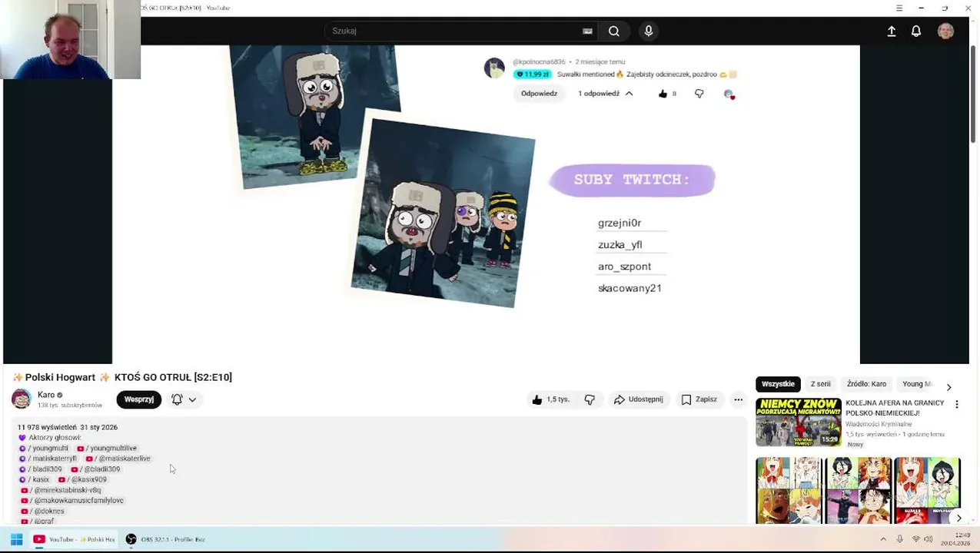Open the Karo channel avatar
This screenshot has height=553, width=980.
22,399
